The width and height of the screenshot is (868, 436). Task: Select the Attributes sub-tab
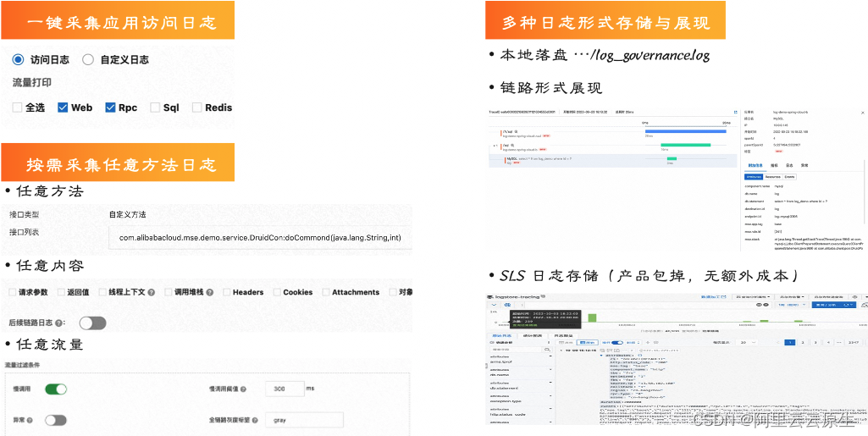coord(754,177)
